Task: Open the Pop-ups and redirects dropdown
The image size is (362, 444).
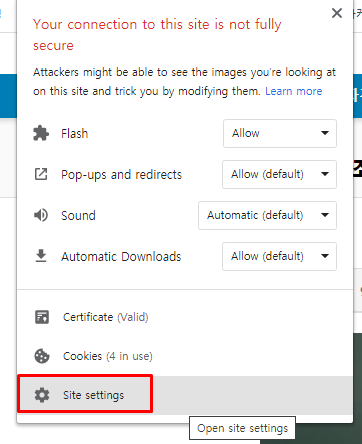Action: (x=279, y=174)
